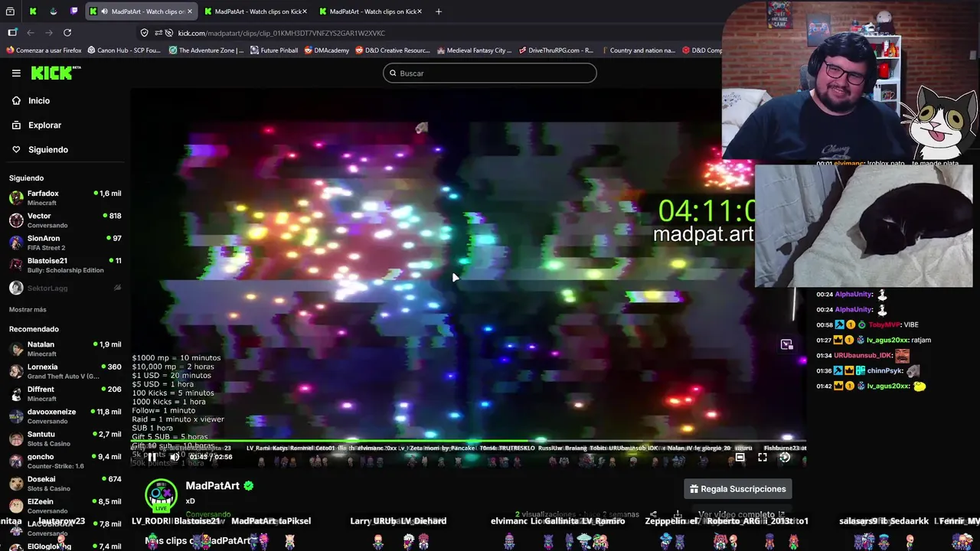Open the DriveThruRPG bookmark
980x551 pixels.
[556, 51]
